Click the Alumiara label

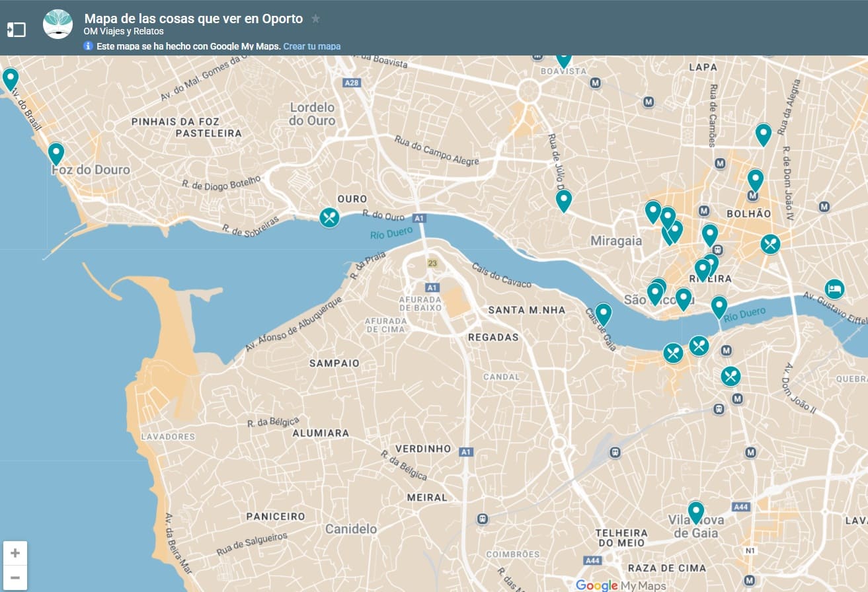click(321, 433)
